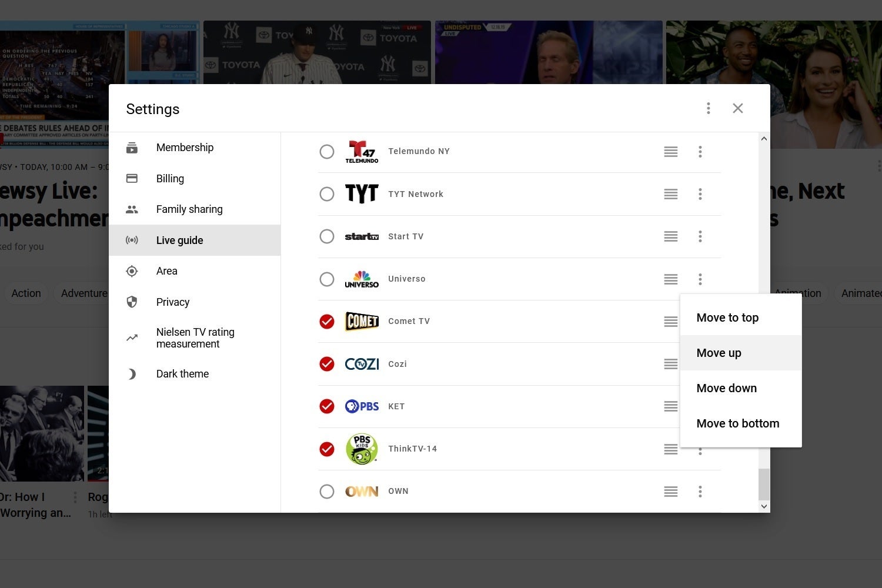Click the Telemundo 47 logo
Viewport: 882px width, 588px height.
[x=362, y=152]
